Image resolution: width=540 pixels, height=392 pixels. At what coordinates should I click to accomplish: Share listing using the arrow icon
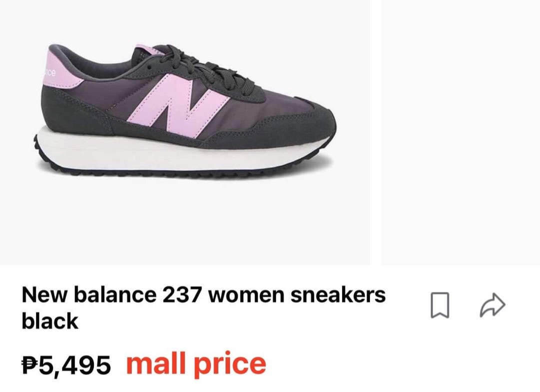(493, 305)
